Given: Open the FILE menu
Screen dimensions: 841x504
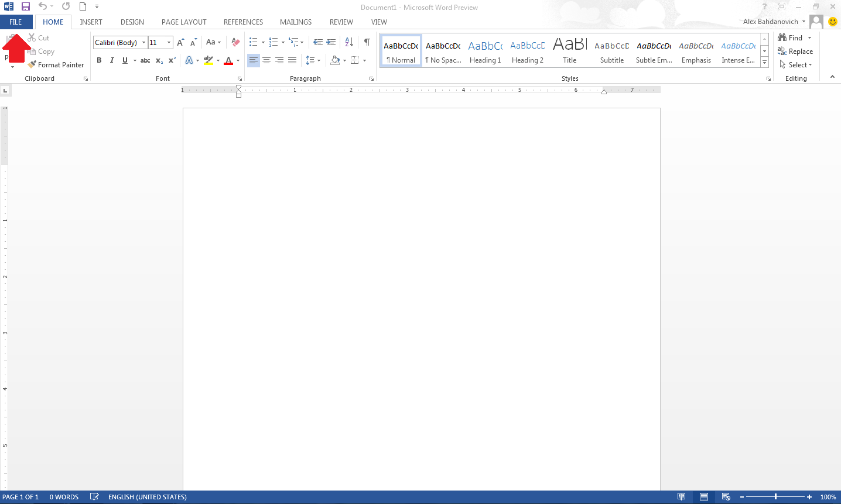Looking at the screenshot, I should coord(16,22).
